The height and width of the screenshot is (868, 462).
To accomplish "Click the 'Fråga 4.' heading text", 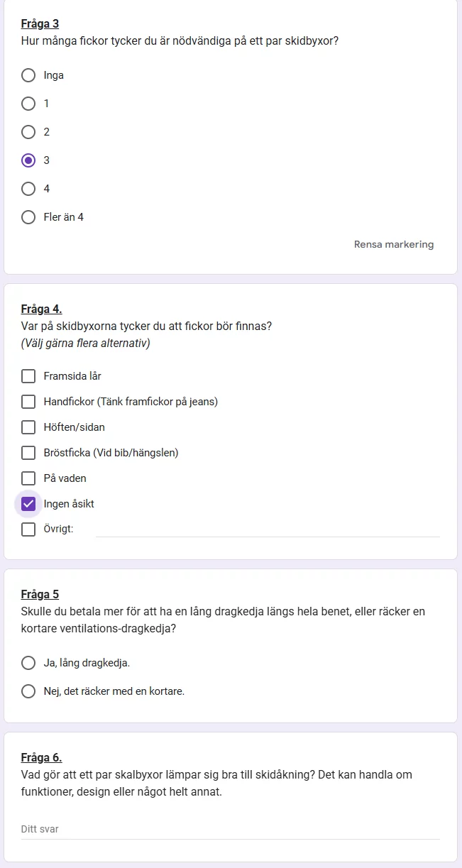I will click(x=42, y=309).
